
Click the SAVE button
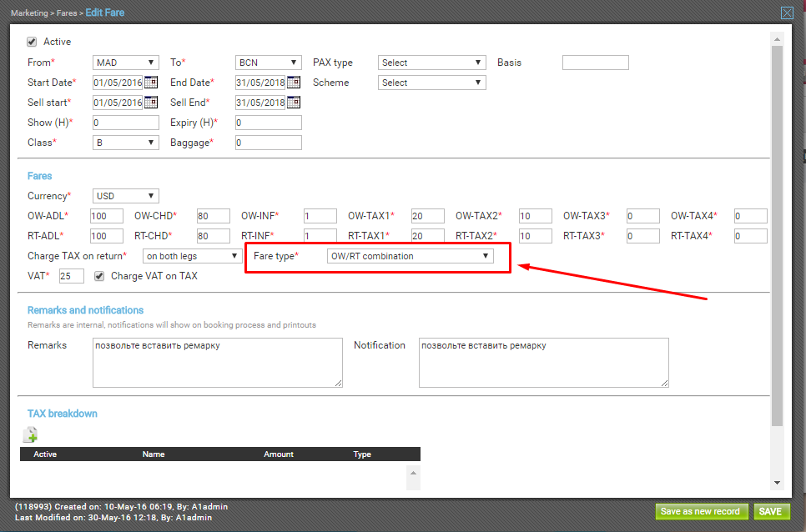point(770,511)
